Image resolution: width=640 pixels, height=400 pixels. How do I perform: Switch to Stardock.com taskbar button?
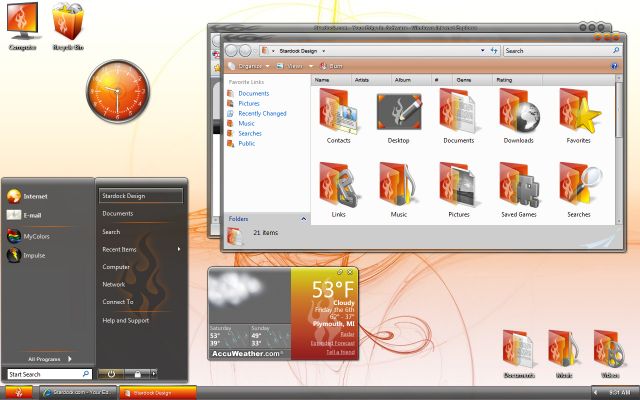point(78,393)
